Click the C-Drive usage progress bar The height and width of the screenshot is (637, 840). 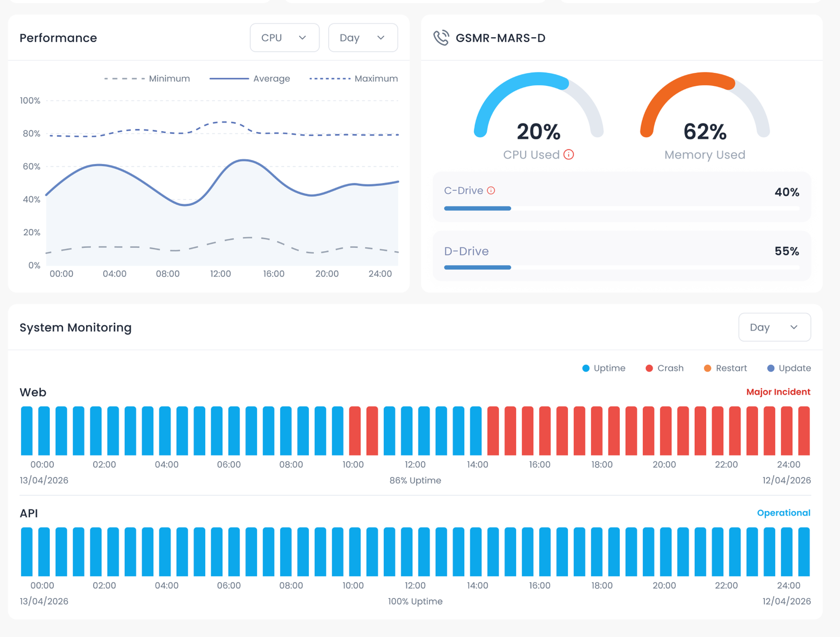pos(622,208)
